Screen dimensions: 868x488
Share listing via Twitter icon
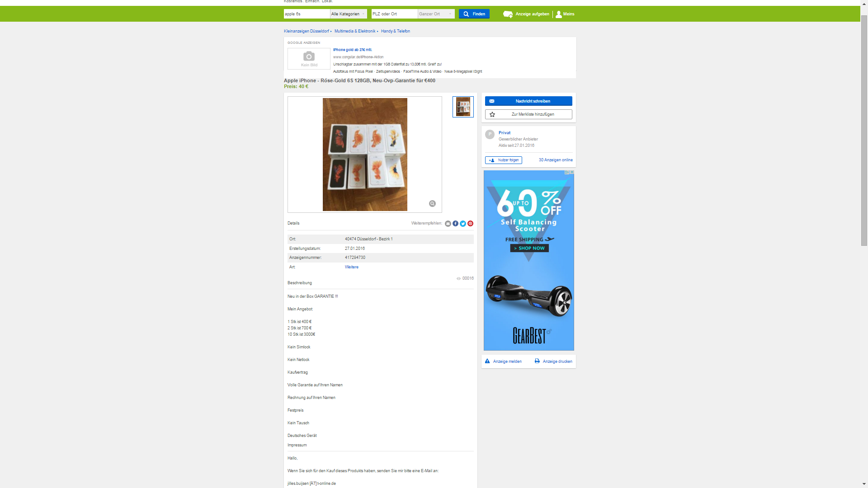[x=463, y=224]
